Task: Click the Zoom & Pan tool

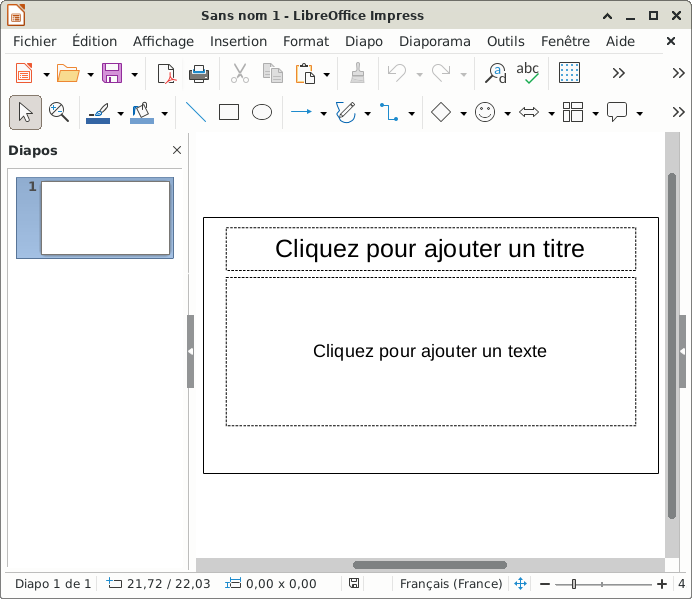Action: coord(58,112)
